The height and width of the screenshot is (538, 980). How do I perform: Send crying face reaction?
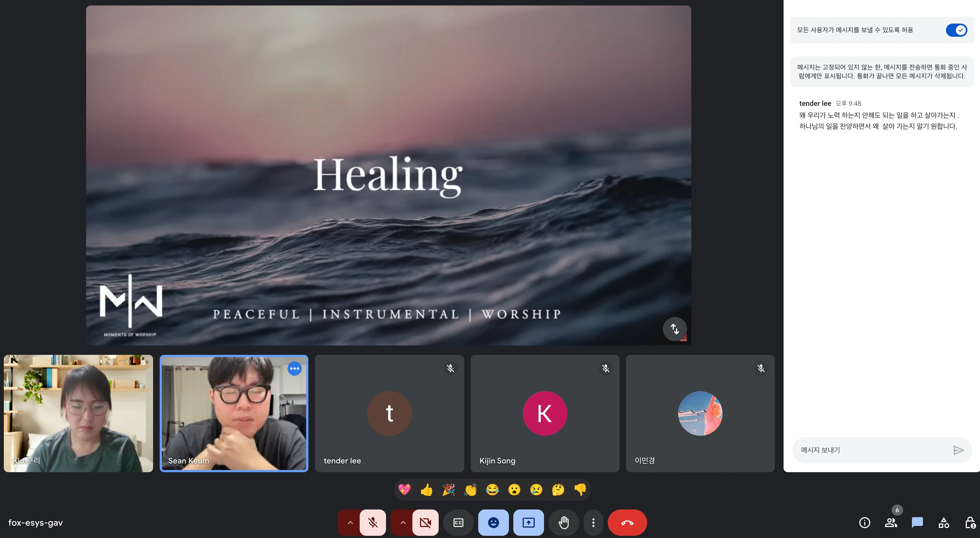pos(536,489)
